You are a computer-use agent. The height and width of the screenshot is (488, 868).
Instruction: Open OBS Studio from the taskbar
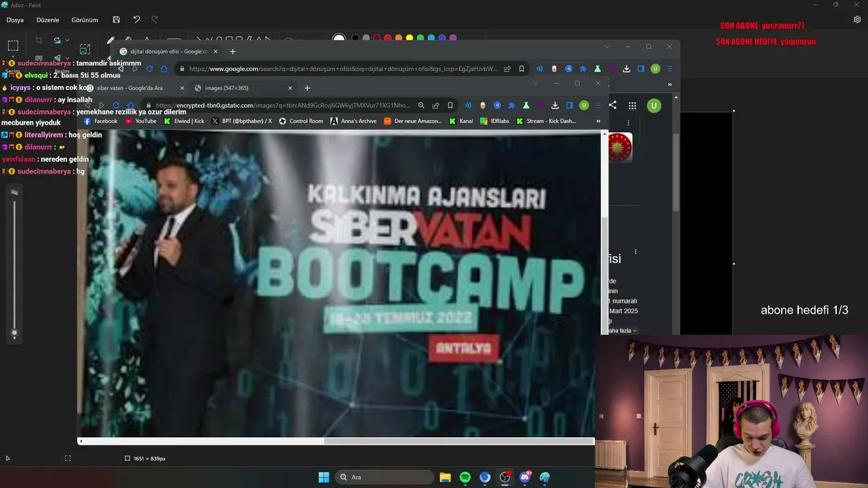coord(505,477)
